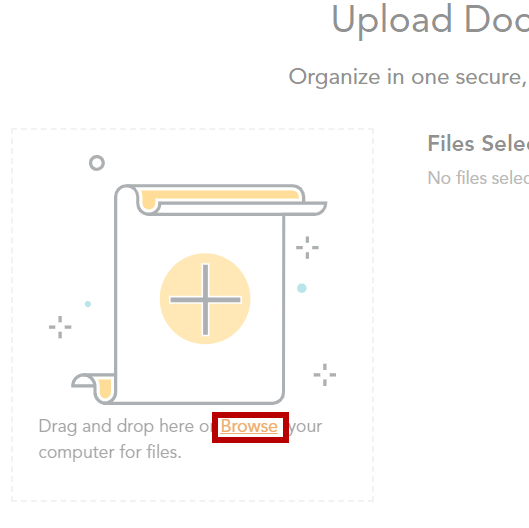Click the small hollow gray circle decoration
The height and width of the screenshot is (528, 529).
click(97, 163)
